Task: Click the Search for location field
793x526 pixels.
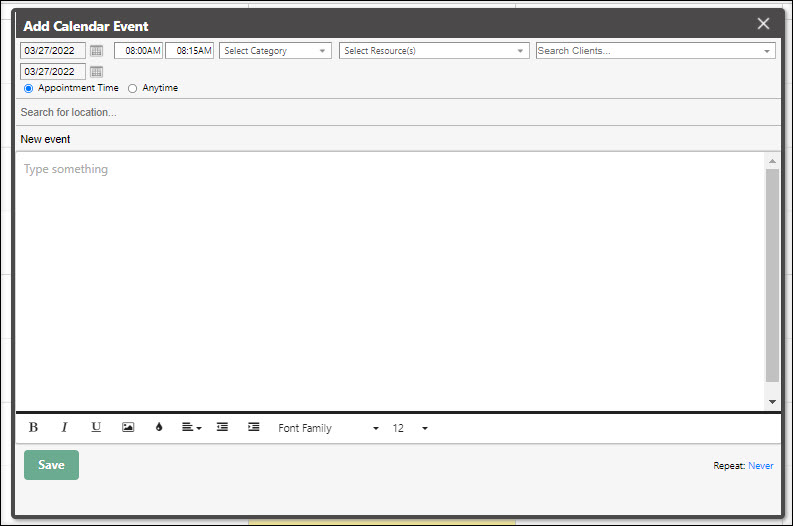Action: [399, 112]
